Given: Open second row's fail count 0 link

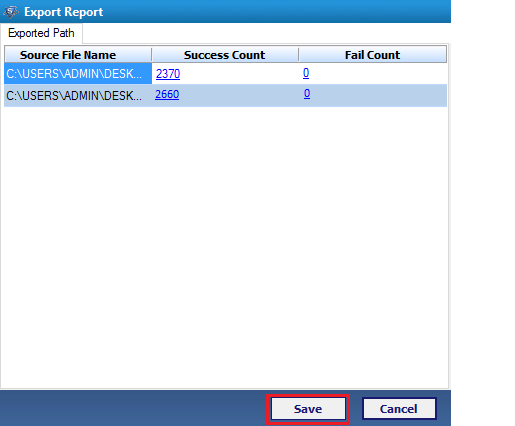Looking at the screenshot, I should pyautogui.click(x=307, y=94).
